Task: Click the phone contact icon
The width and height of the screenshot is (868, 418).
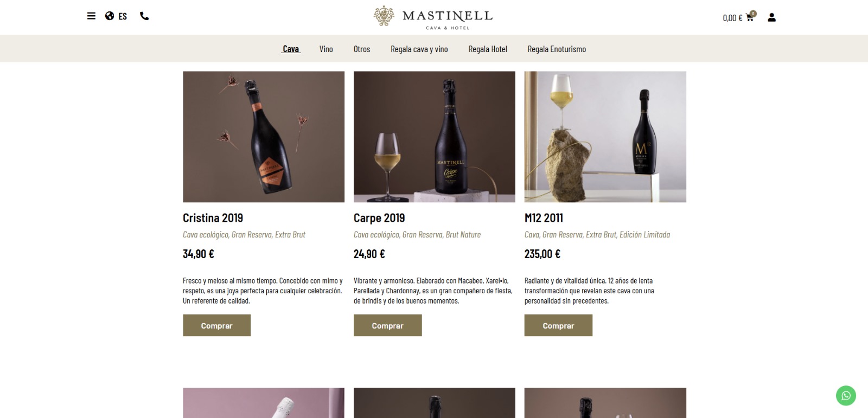Action: pyautogui.click(x=144, y=16)
